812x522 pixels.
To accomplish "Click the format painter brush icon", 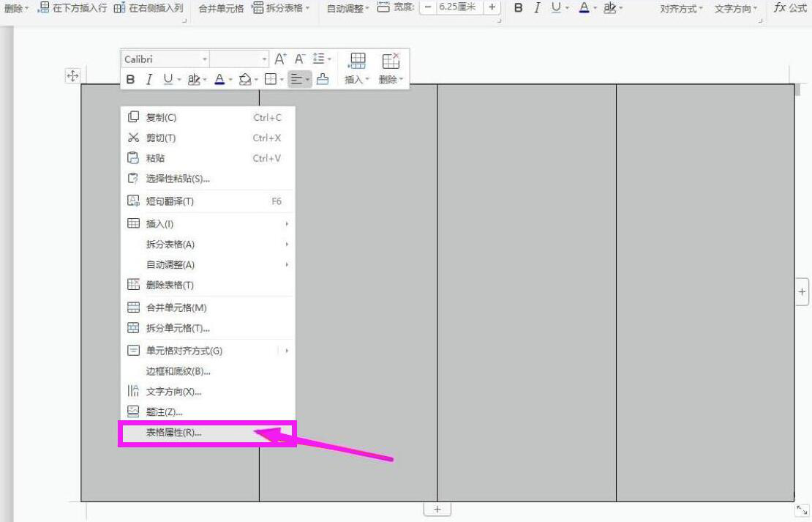I will pyautogui.click(x=322, y=79).
